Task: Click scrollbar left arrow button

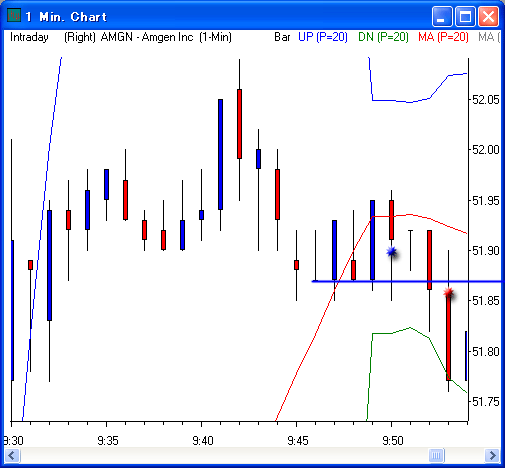Action: coord(12,455)
